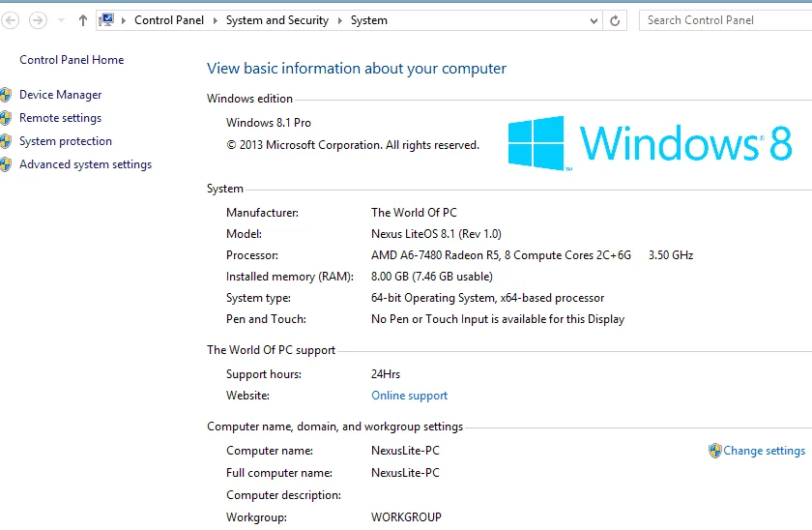
Task: Click 'Computer name, domain, and workgroup settings' heading
Action: 334,427
